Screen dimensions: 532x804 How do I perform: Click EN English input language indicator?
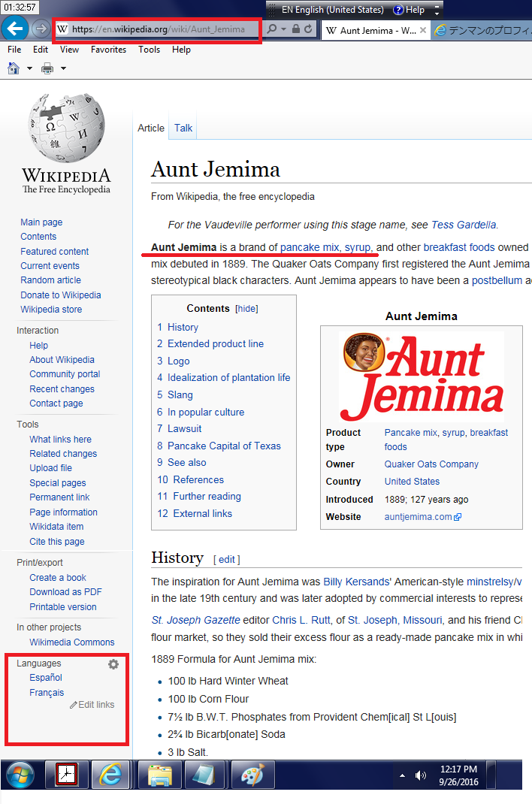click(333, 10)
